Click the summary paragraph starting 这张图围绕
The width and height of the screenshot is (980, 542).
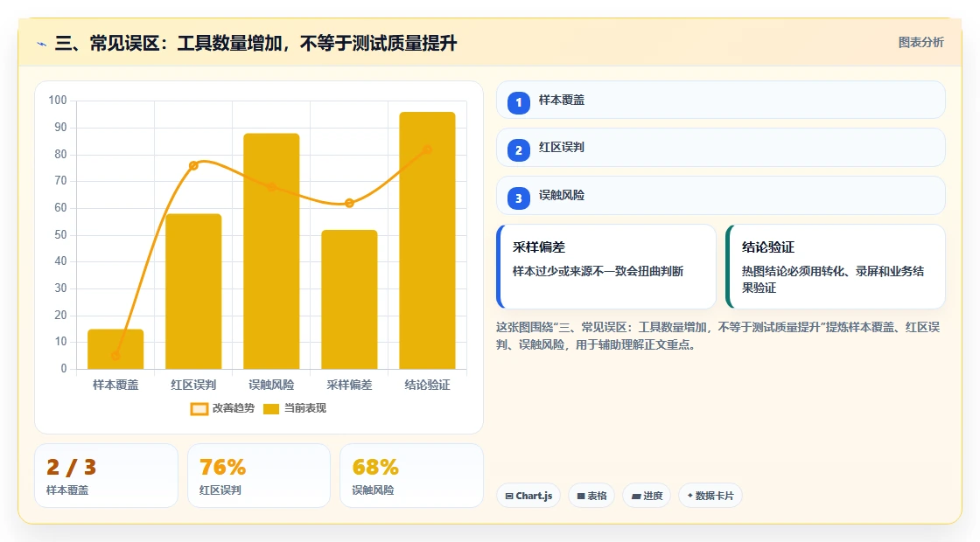(718, 336)
